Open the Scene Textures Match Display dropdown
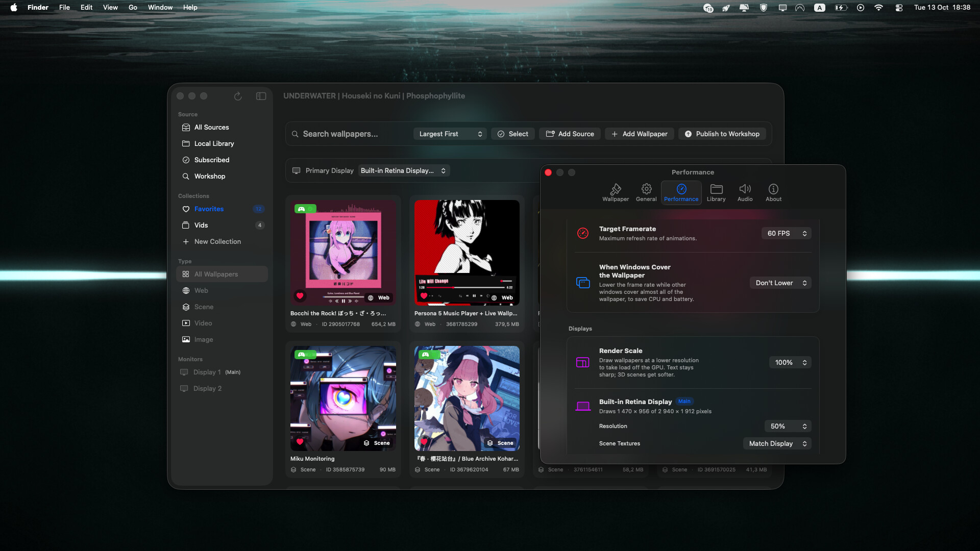 (x=777, y=443)
